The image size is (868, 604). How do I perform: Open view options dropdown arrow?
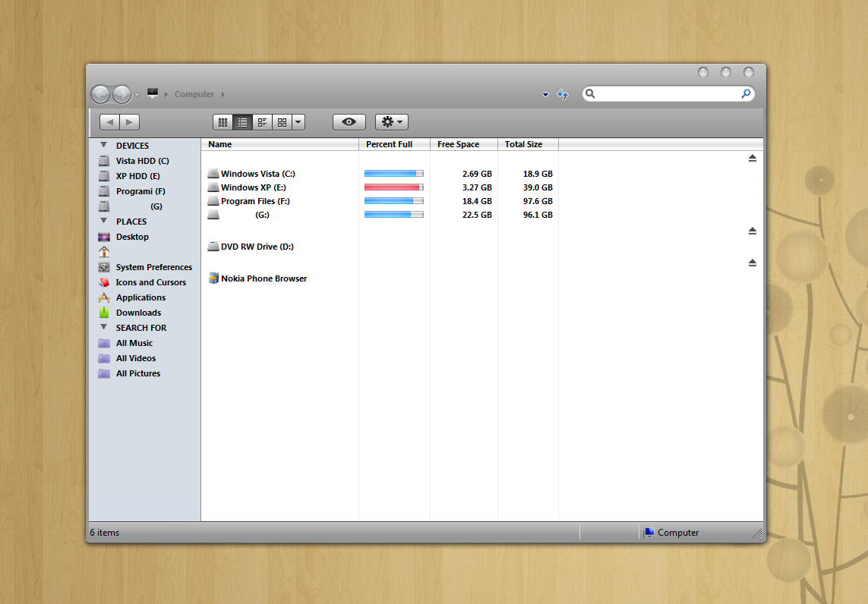[x=298, y=121]
